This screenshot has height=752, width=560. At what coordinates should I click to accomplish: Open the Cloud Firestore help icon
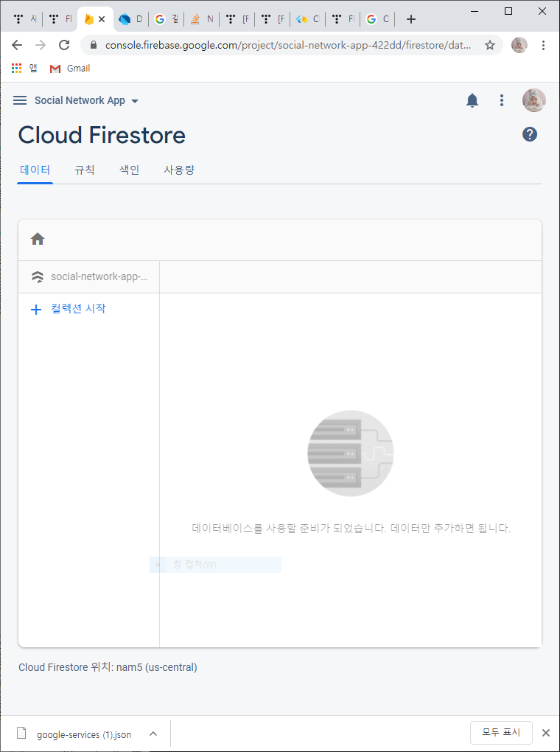click(530, 134)
